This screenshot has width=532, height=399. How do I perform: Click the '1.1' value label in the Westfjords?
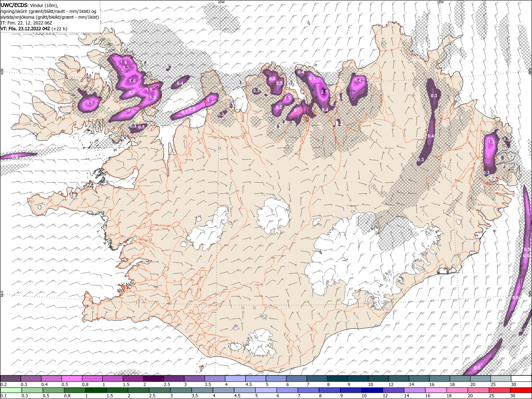(90, 103)
